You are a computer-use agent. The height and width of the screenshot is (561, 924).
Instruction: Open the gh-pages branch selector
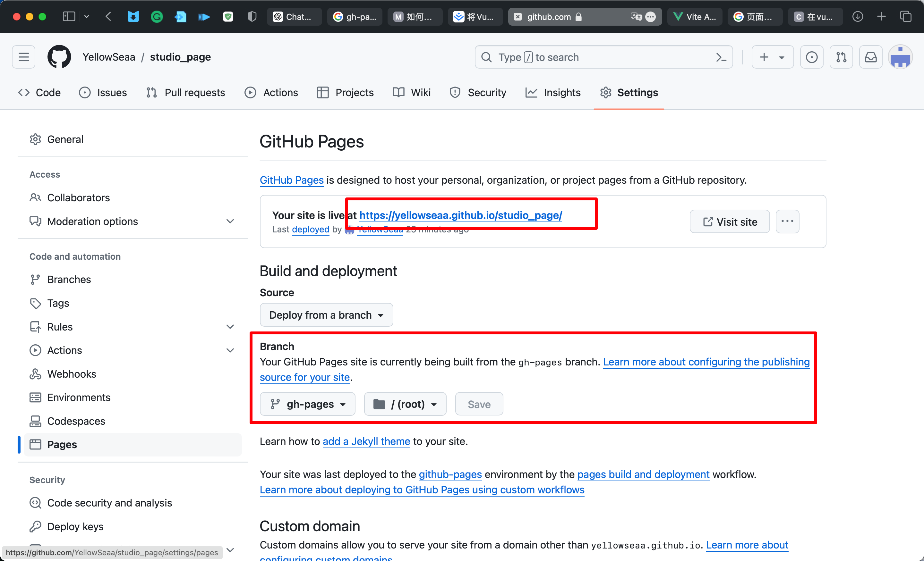(x=307, y=404)
